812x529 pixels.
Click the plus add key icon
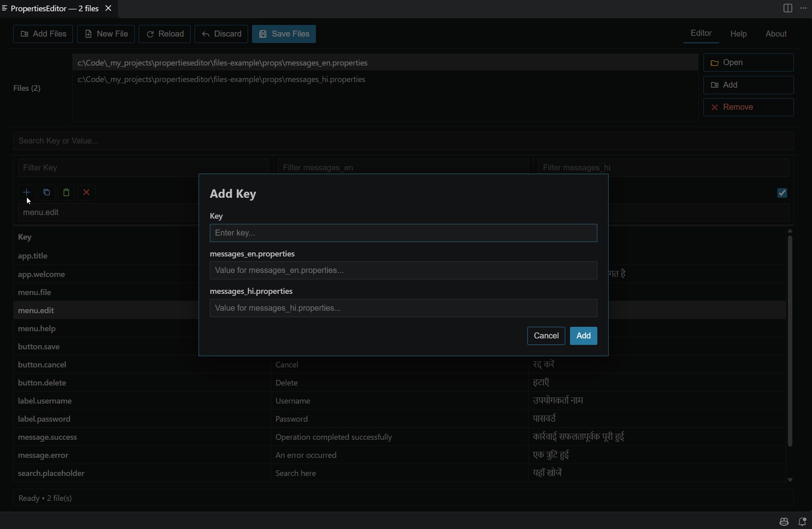tap(27, 193)
